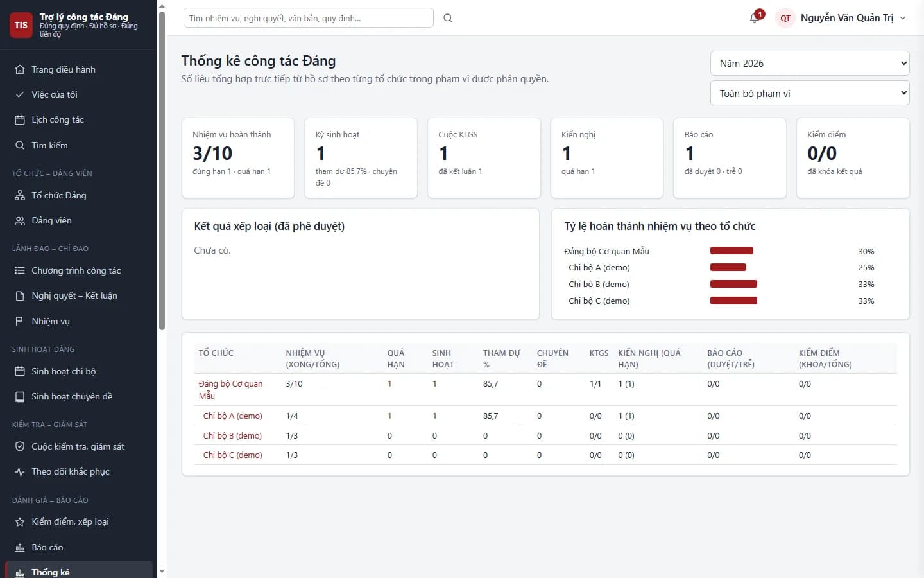
Task: Click the Chương trình công tác list icon
Action: 20,270
